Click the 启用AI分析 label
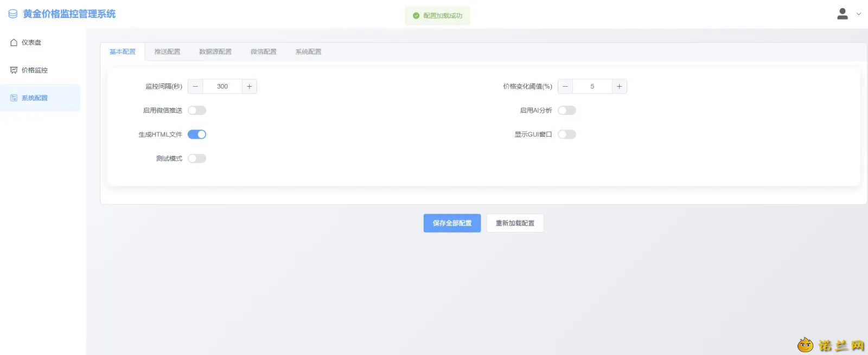 [536, 111]
